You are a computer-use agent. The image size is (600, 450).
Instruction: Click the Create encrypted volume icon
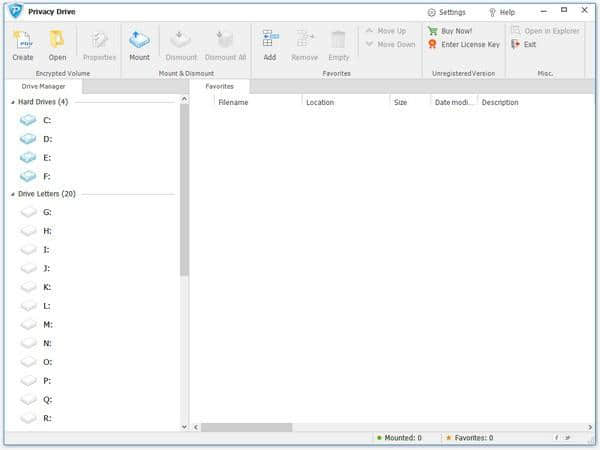pyautogui.click(x=22, y=39)
